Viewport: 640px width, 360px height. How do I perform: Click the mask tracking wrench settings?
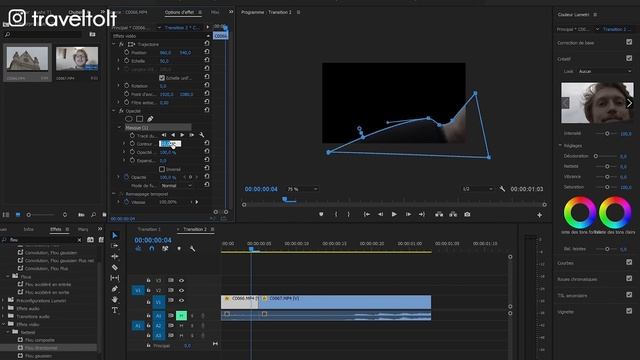[201, 135]
